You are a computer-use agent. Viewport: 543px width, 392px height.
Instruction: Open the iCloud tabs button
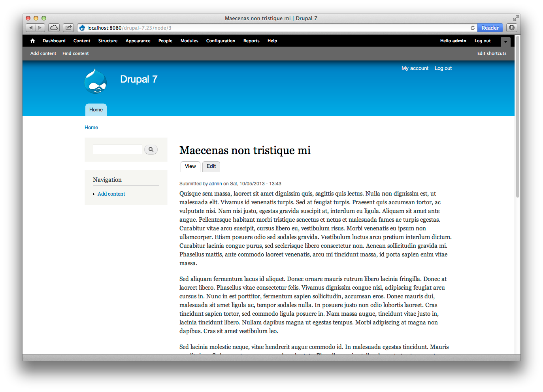[x=54, y=28]
